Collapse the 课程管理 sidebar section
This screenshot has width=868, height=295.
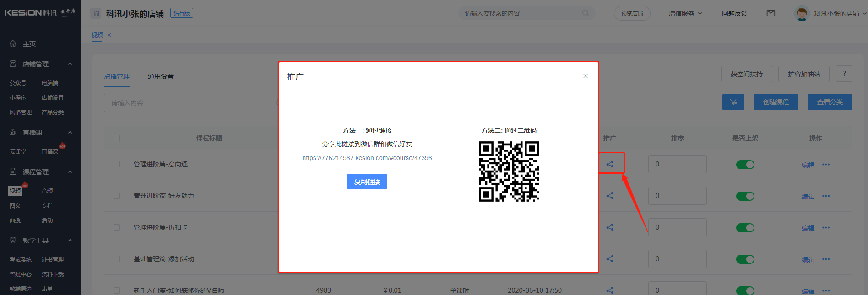[x=70, y=172]
